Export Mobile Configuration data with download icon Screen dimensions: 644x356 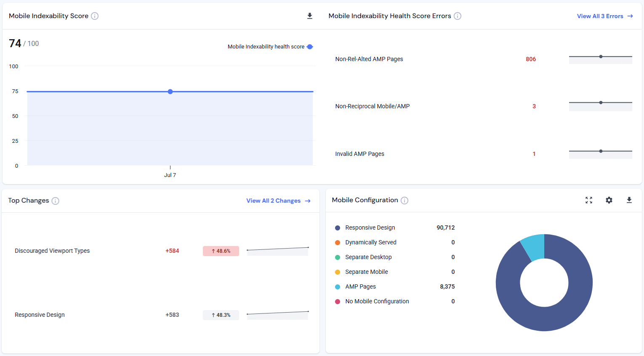(x=629, y=200)
